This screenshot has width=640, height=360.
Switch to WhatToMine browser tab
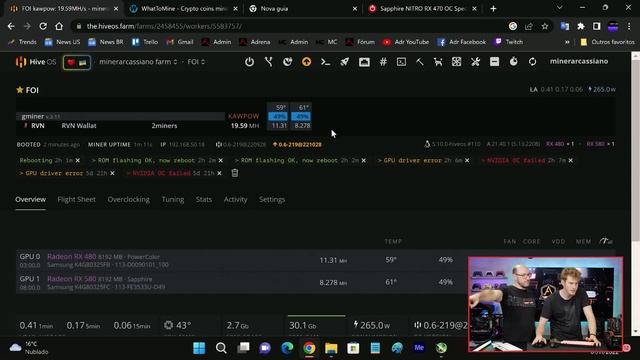[182, 9]
